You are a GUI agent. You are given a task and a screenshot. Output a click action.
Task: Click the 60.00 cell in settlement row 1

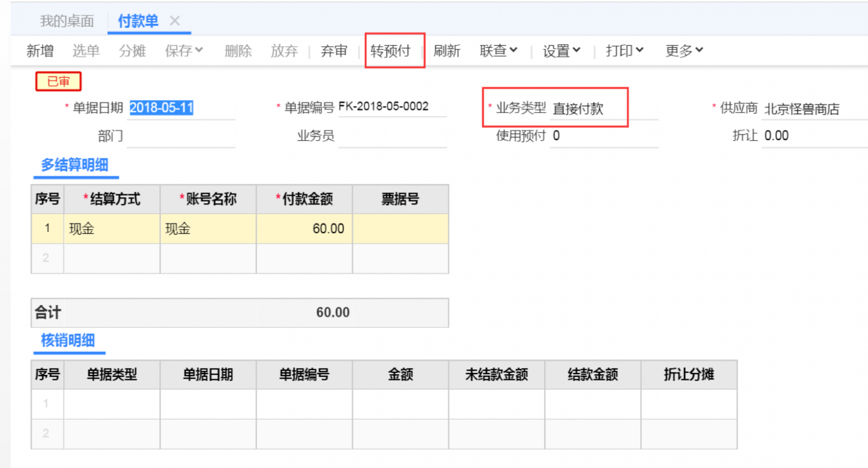click(304, 229)
